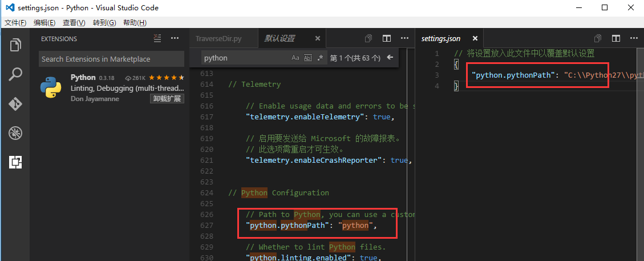Select the Extensions view icon
Viewport: 644px width, 261px height.
click(x=15, y=163)
